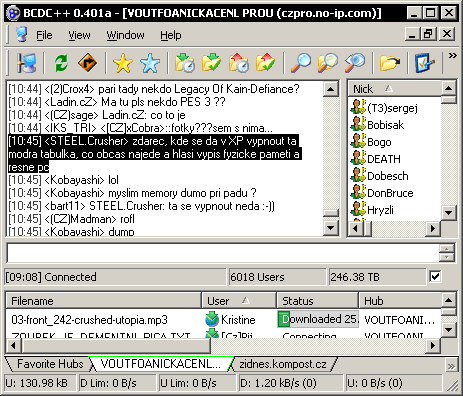The height and width of the screenshot is (396, 463).
Task: Open Download Queue folder with clock icon
Action: click(185, 63)
